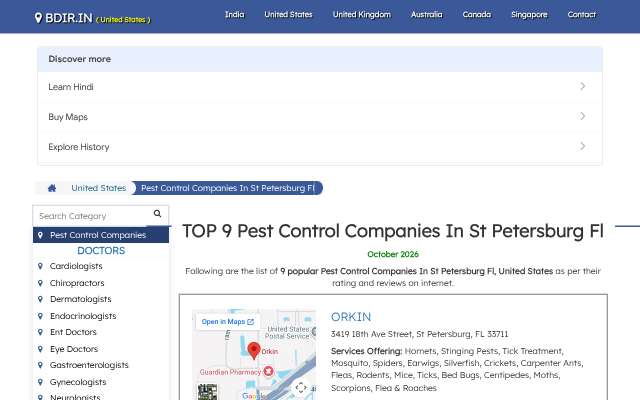Open the Canada navigation item

pyautogui.click(x=477, y=15)
